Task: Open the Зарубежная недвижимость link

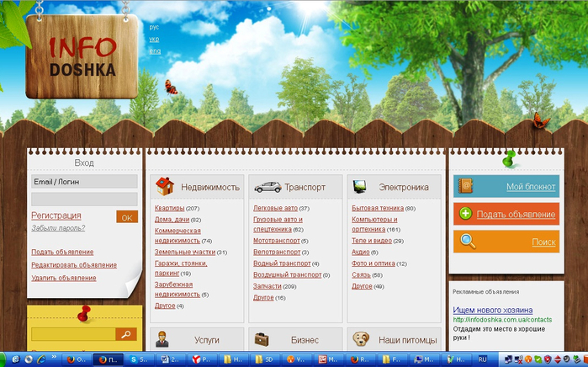Action: click(177, 290)
